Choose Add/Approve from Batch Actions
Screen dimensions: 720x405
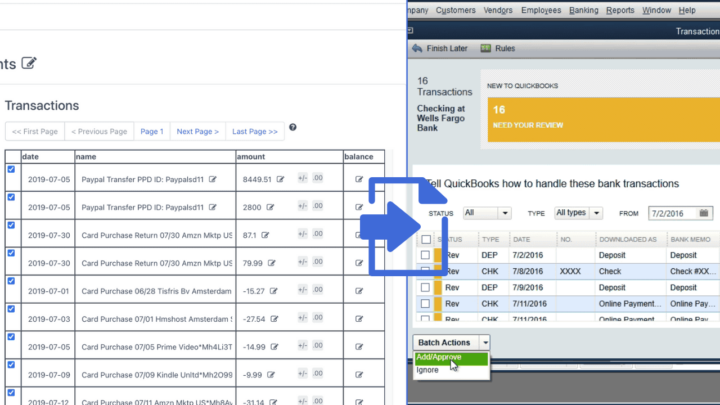click(x=451, y=357)
